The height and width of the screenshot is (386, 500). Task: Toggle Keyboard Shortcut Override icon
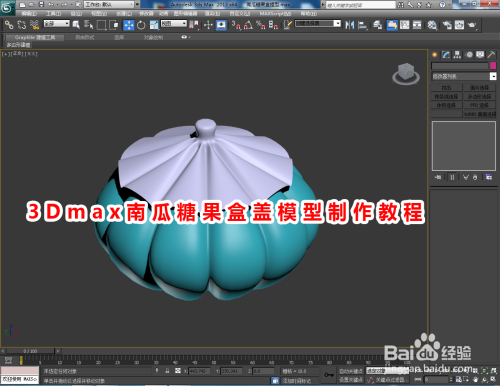[221, 25]
